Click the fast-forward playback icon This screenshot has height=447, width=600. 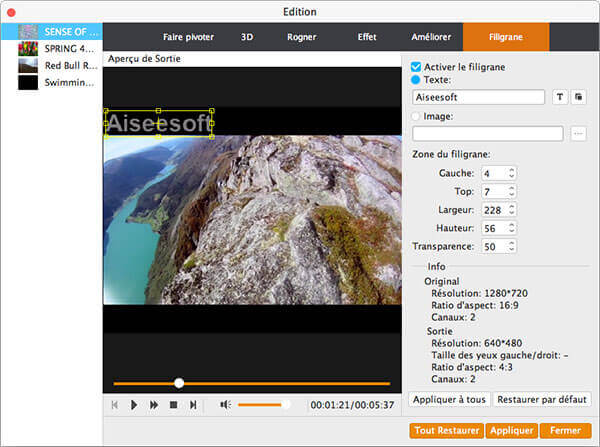click(153, 405)
